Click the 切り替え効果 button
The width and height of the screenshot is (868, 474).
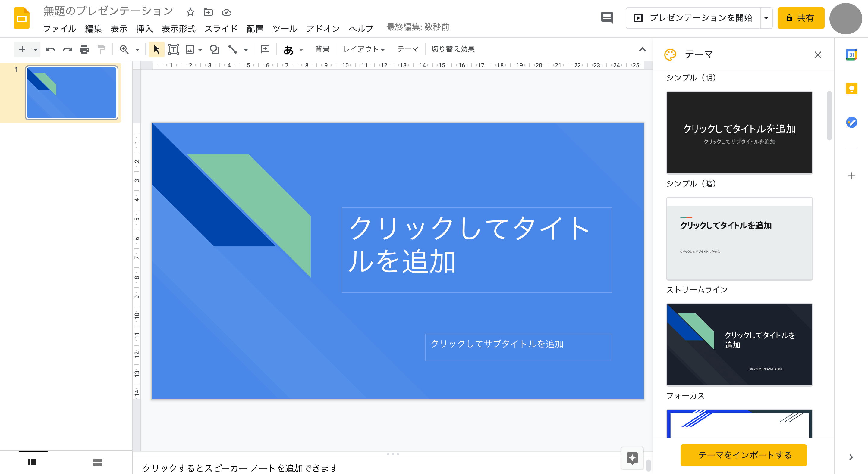click(x=453, y=49)
